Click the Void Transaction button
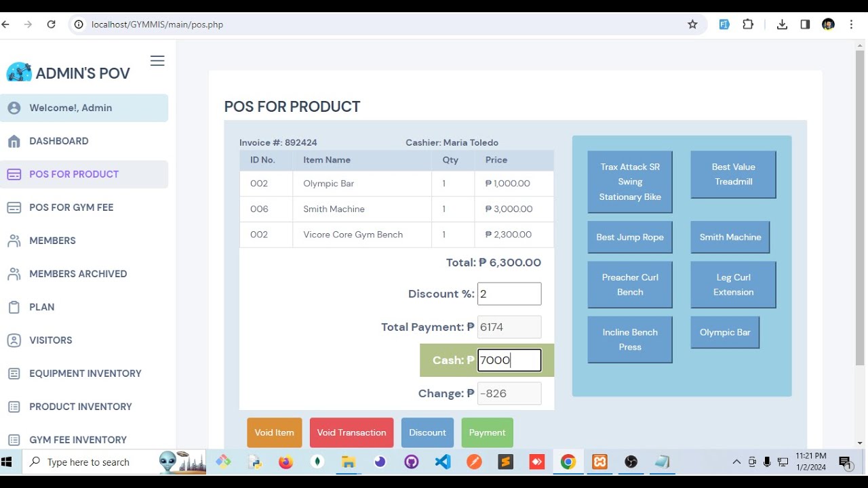The width and height of the screenshot is (868, 488). point(351,432)
